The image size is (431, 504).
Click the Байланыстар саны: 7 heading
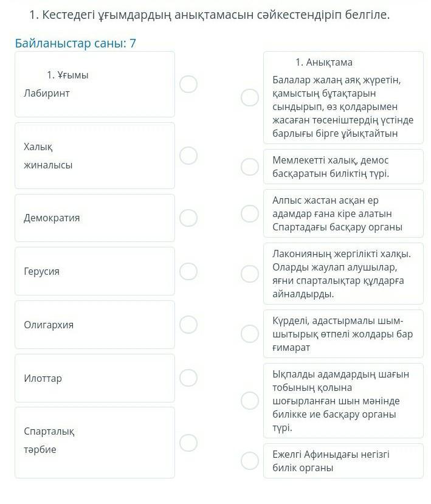pyautogui.click(x=75, y=43)
